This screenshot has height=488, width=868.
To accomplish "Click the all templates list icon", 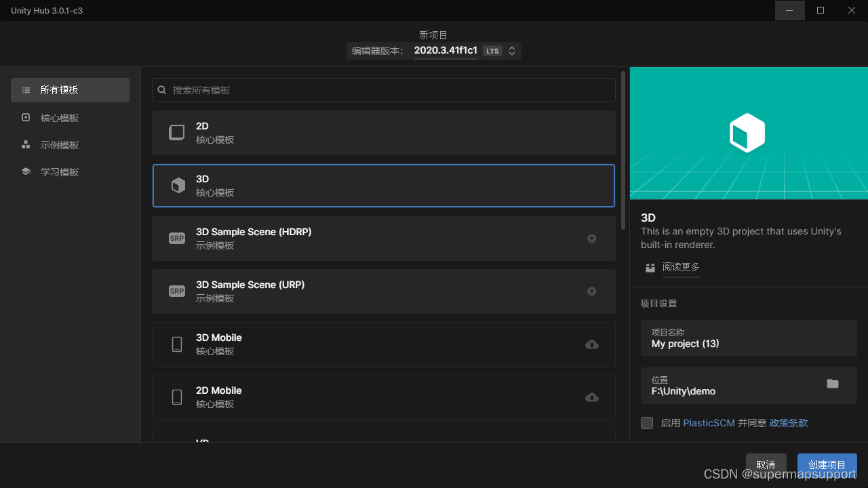I will pyautogui.click(x=26, y=90).
